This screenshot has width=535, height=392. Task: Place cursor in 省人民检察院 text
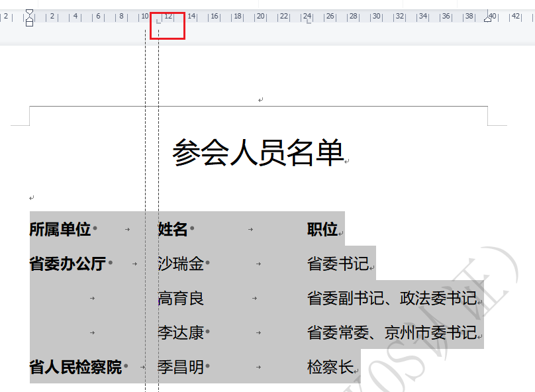(x=75, y=367)
